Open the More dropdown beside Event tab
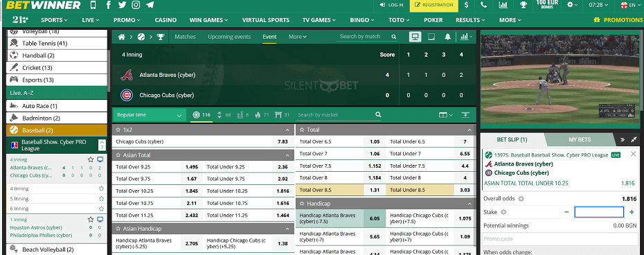 tap(298, 37)
